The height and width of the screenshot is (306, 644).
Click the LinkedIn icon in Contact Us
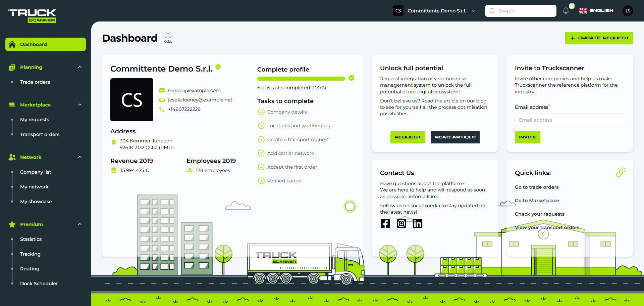pos(418,223)
